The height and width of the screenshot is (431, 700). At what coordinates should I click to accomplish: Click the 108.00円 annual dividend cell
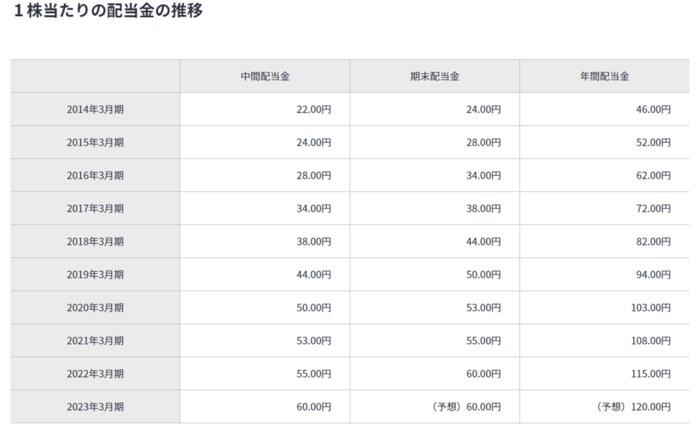[x=650, y=340]
